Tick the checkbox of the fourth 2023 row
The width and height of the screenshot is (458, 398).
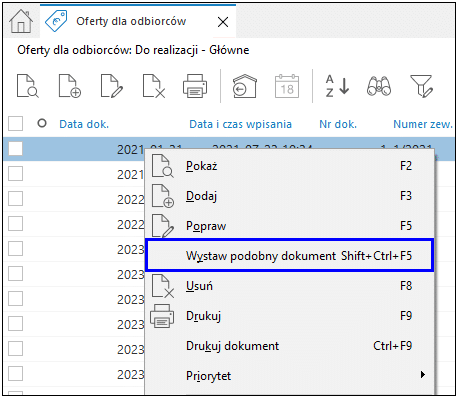(x=15, y=324)
